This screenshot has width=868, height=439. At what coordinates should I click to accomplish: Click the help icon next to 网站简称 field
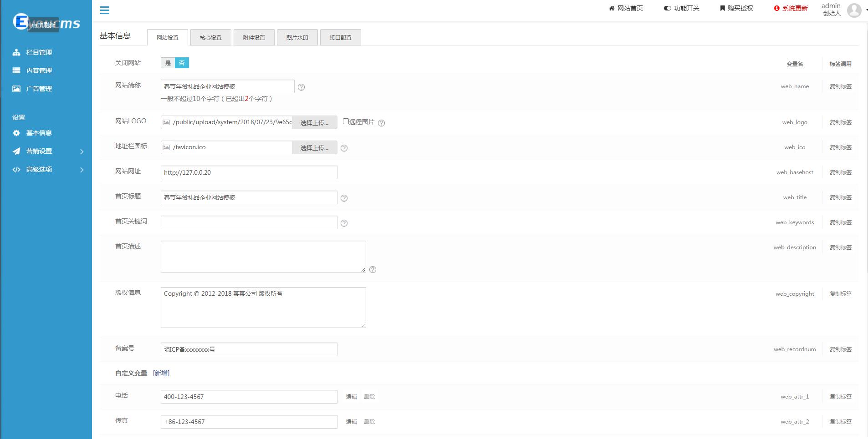pos(301,87)
